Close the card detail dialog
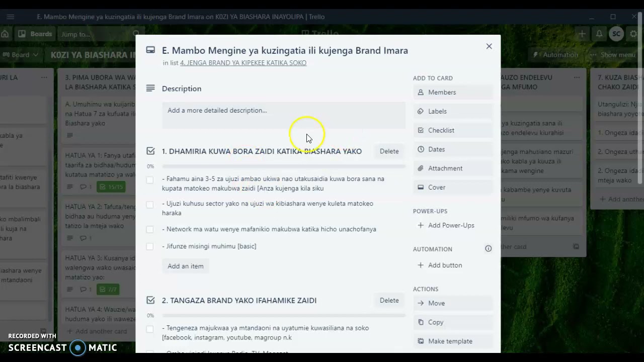Screen dimensions: 644x362 coord(489,46)
